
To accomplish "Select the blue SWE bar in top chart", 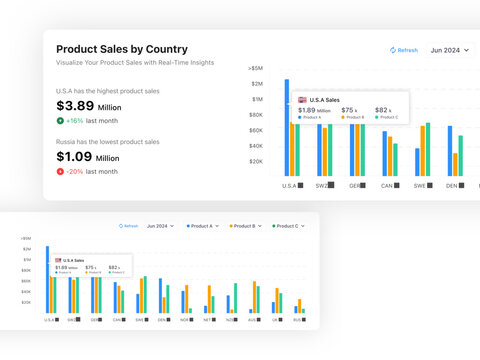I will pos(417,162).
